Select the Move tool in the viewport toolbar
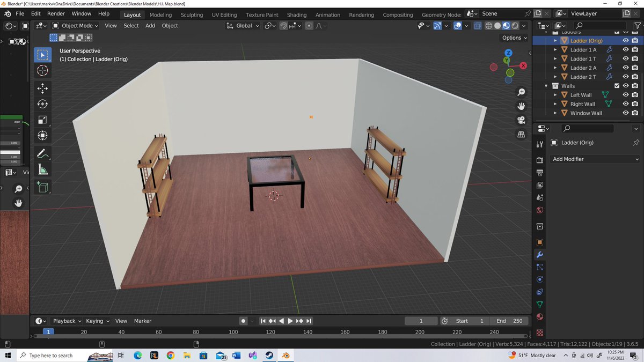Screen dimensions: 644x362 point(43,87)
